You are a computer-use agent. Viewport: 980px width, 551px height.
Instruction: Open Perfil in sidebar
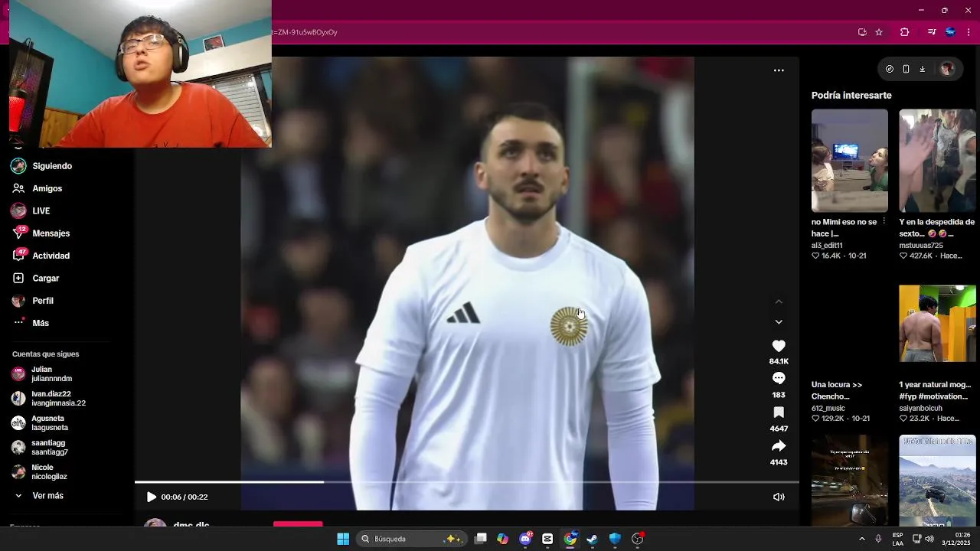point(43,301)
